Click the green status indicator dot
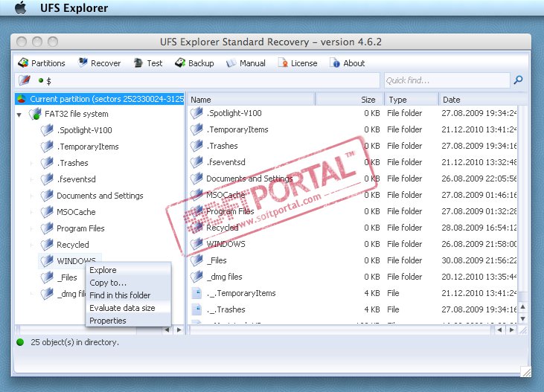 (x=21, y=342)
